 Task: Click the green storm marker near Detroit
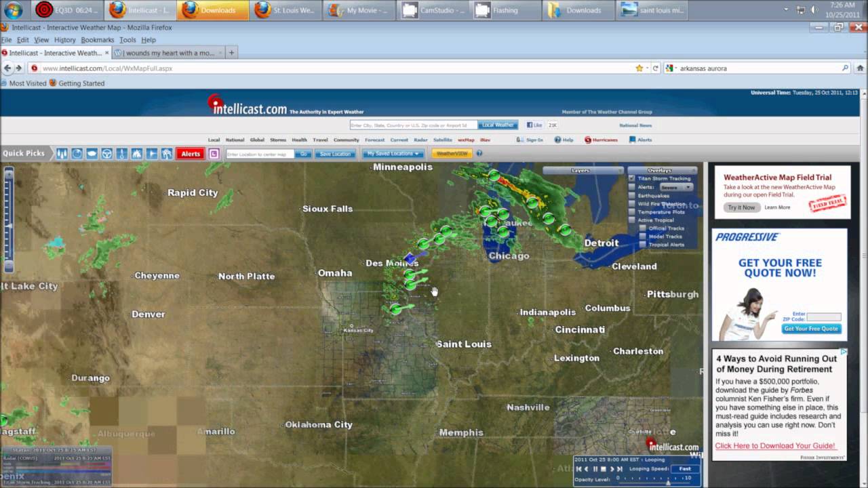point(565,230)
